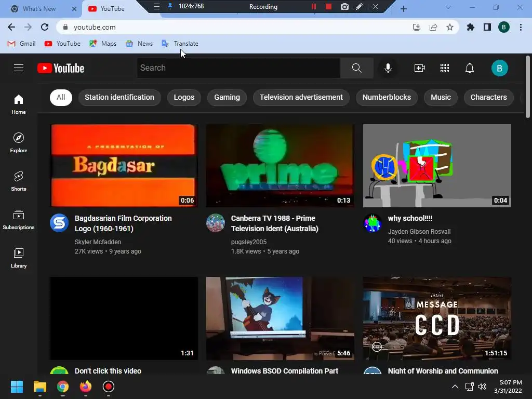
Task: Show hidden system tray icons chevron
Action: tap(455, 387)
